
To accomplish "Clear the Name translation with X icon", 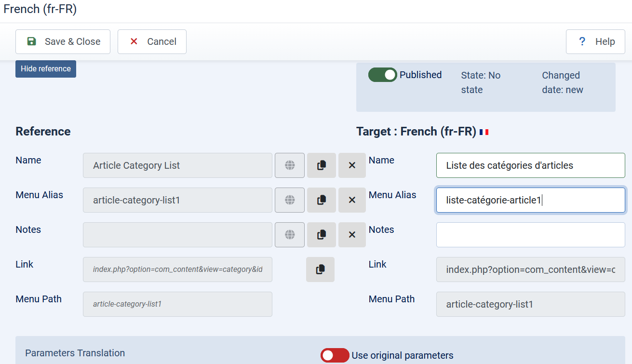I will tap(352, 165).
